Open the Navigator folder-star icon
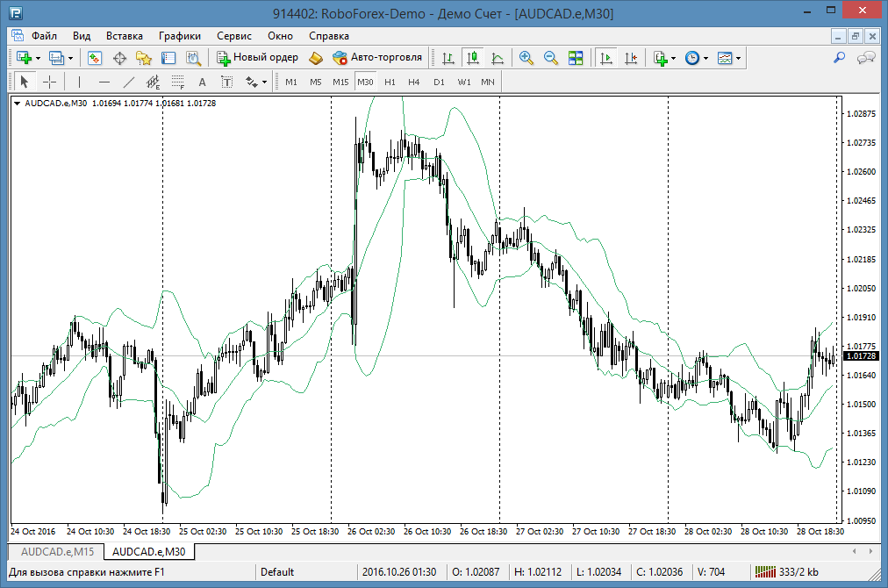This screenshot has width=888, height=588. (x=144, y=58)
